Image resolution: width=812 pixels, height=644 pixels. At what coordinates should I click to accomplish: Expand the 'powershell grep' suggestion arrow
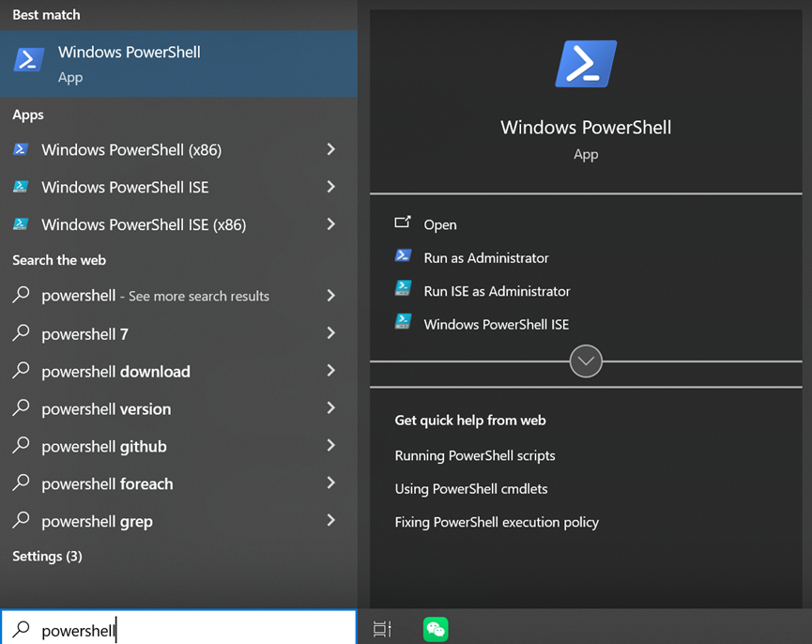click(331, 520)
